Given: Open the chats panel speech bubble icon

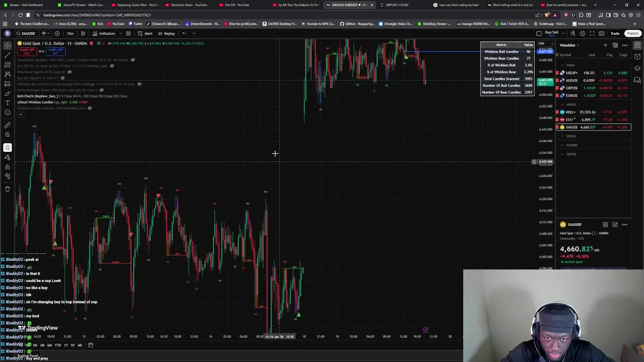Looking at the screenshot, I should pos(637,80).
